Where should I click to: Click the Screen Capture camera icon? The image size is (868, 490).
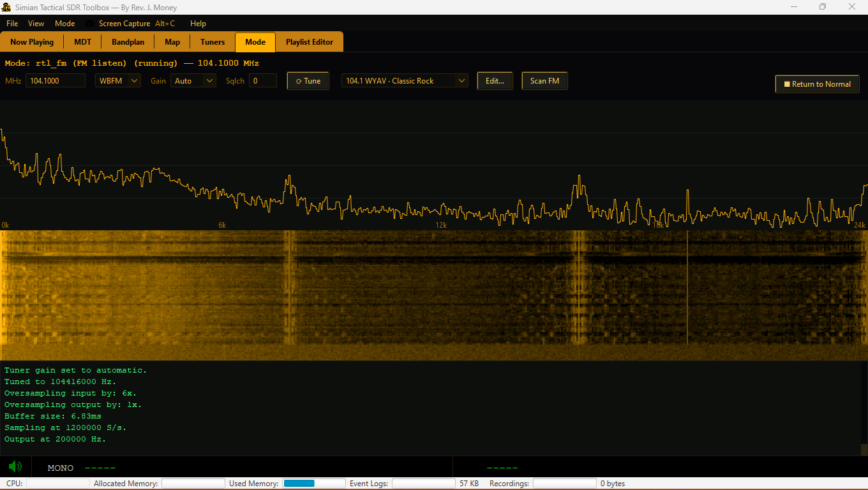[89, 24]
